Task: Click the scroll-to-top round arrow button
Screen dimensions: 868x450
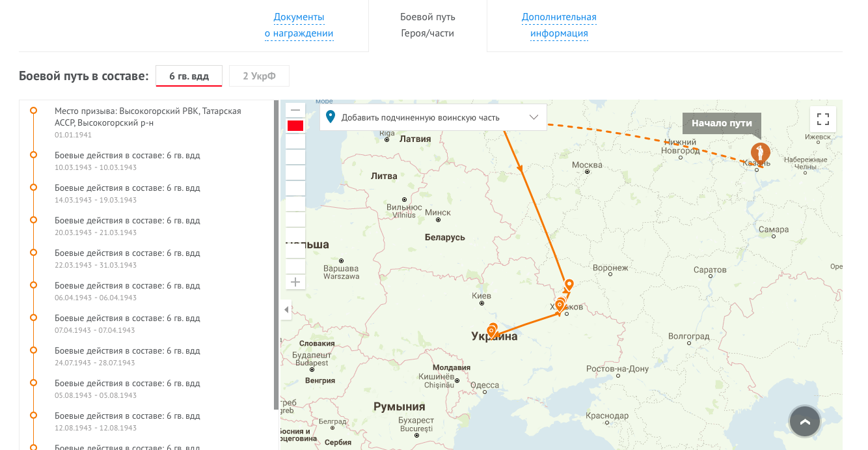Action: [805, 422]
